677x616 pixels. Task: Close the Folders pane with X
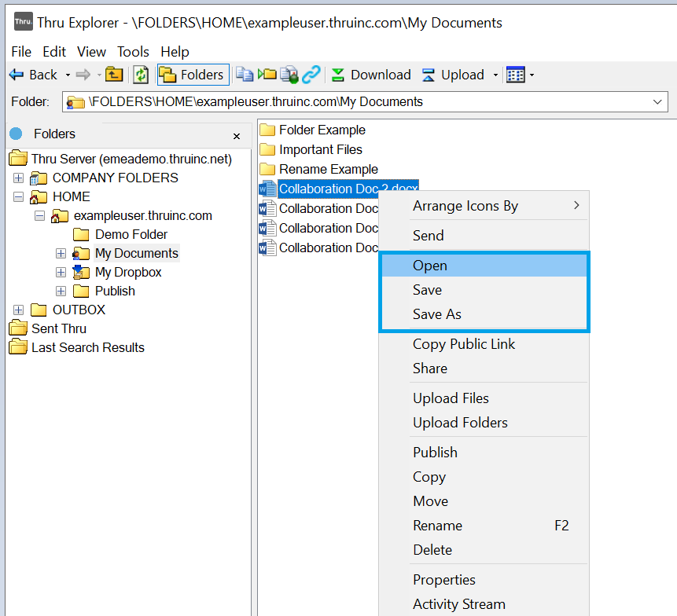pos(237,136)
